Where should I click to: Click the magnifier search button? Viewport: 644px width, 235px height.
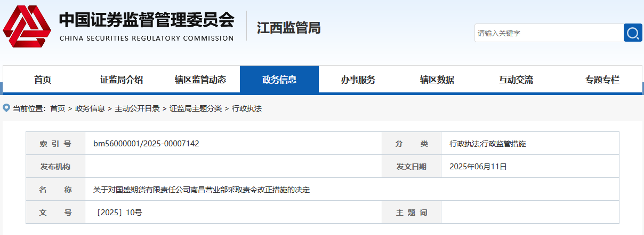point(633,33)
